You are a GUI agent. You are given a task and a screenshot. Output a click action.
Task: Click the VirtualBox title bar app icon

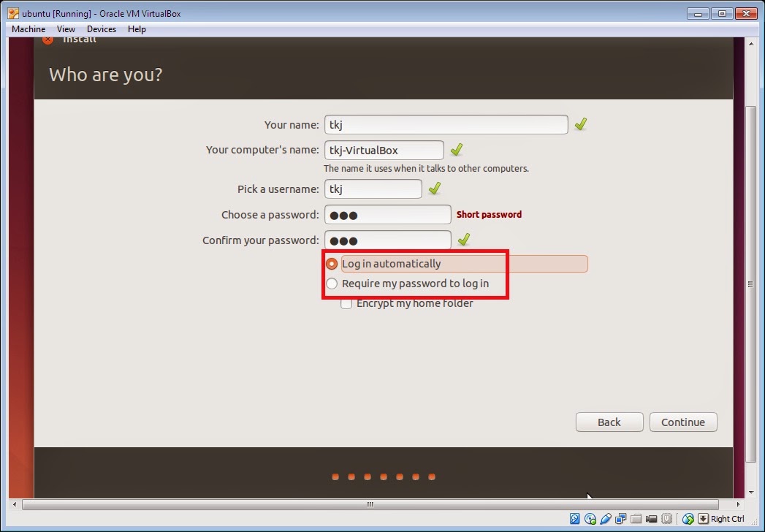click(x=13, y=14)
